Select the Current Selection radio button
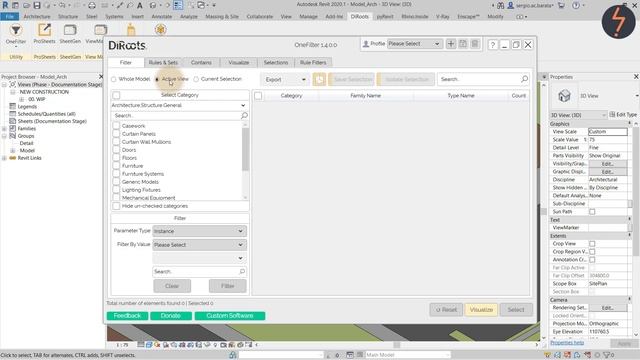The width and height of the screenshot is (640, 360). pyautogui.click(x=196, y=79)
